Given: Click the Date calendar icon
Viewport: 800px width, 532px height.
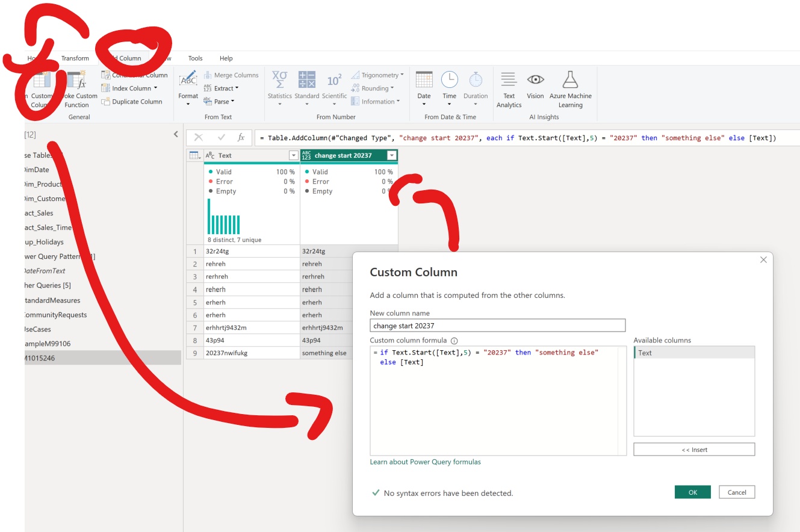Looking at the screenshot, I should point(424,80).
